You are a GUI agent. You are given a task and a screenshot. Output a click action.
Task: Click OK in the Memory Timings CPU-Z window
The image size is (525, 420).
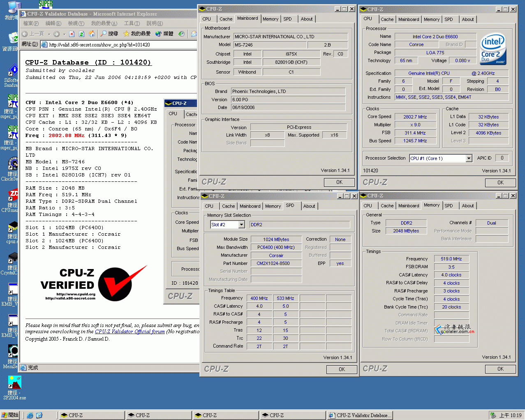click(500, 369)
